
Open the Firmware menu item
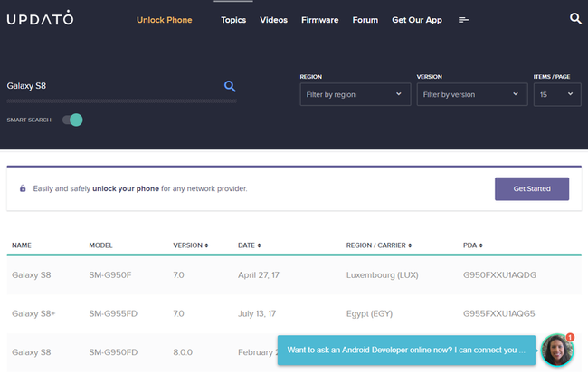tap(320, 20)
